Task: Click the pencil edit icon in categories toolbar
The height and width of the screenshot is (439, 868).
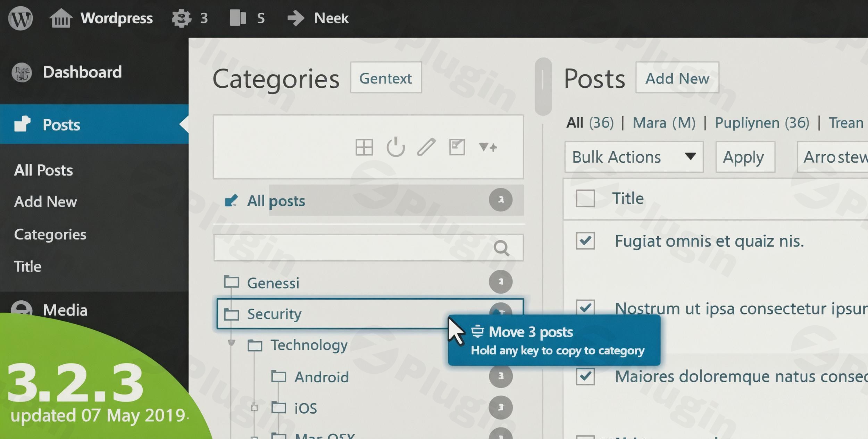Action: 426,147
